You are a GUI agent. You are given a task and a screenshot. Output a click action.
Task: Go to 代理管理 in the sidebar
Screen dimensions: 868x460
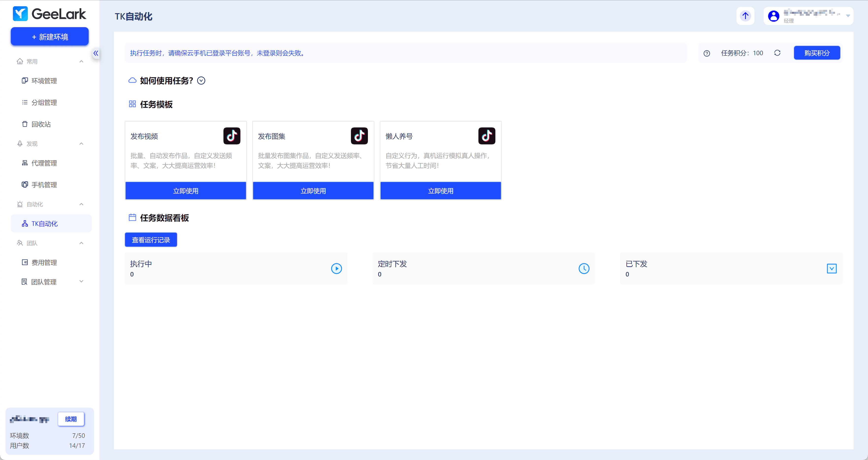pos(44,163)
